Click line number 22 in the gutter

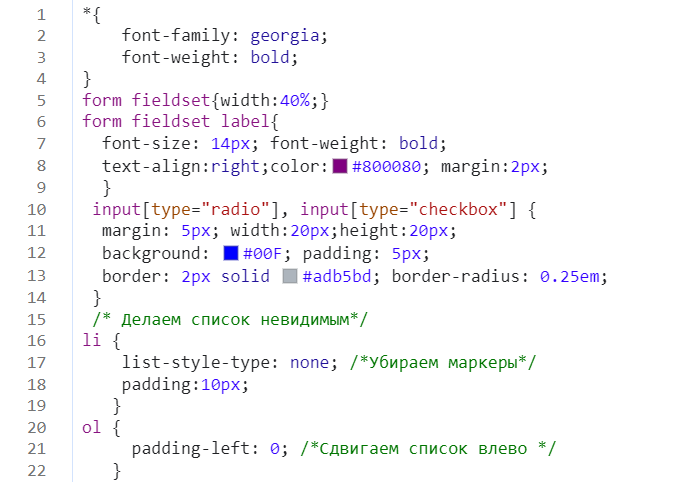36,471
